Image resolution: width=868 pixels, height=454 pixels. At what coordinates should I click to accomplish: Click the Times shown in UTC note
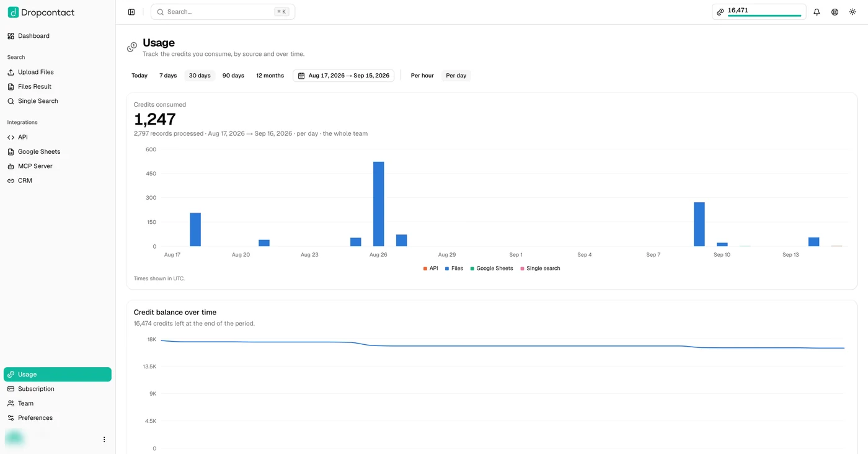coord(159,278)
